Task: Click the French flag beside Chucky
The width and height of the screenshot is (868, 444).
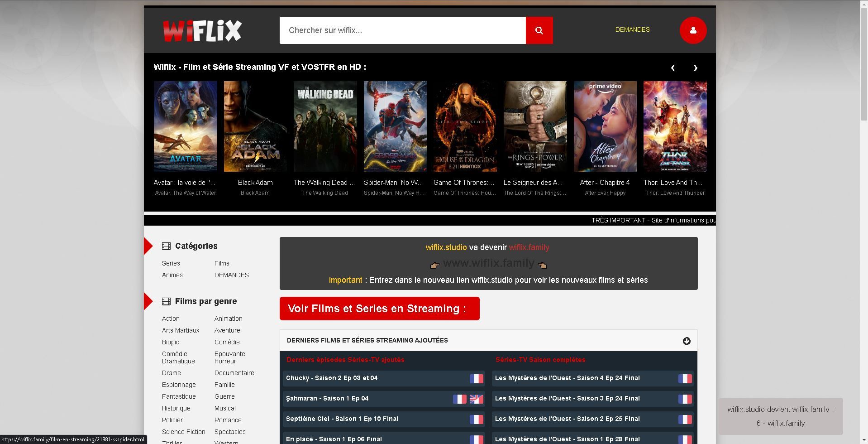Action: click(x=476, y=378)
